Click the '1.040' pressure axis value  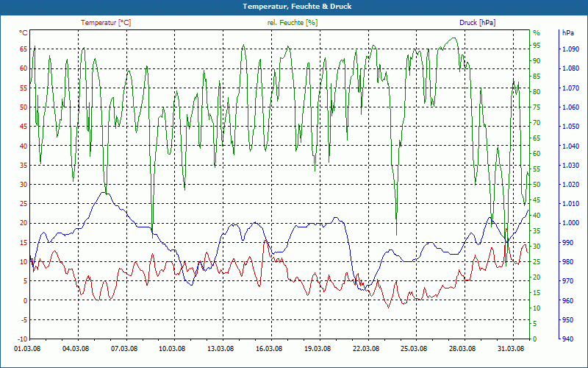coord(571,146)
